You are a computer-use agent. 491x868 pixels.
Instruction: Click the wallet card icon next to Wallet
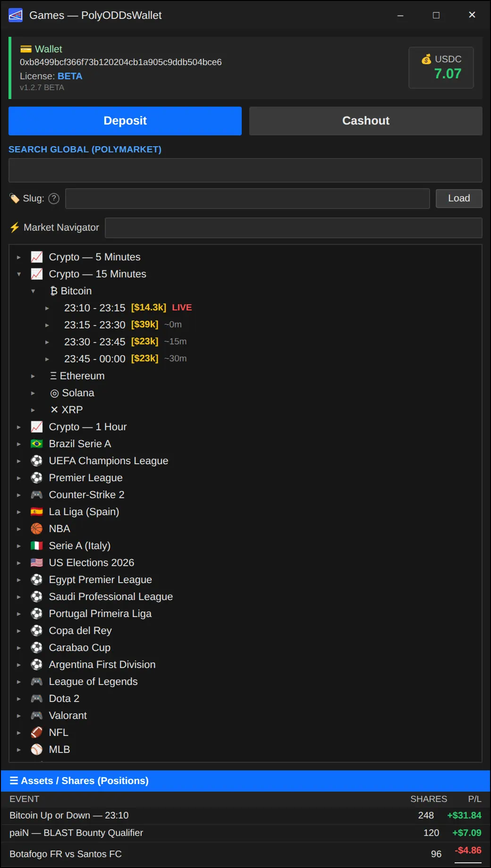(26, 49)
